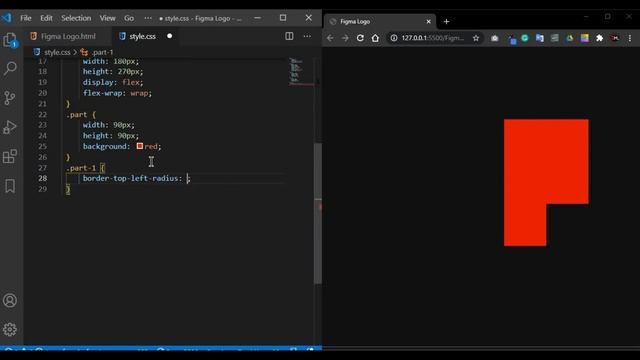The image size is (640, 360).
Task: Close the Figma Logo browser tab
Action: (428, 21)
